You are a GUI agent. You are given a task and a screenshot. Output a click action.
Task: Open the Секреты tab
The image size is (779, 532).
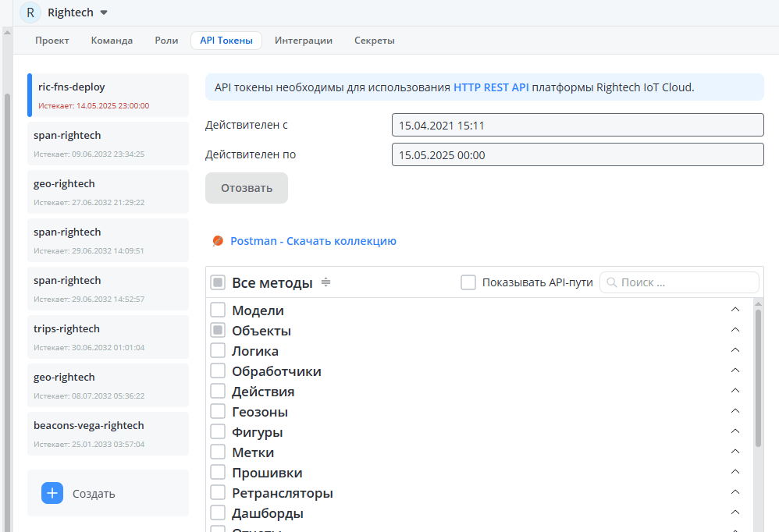coord(375,41)
